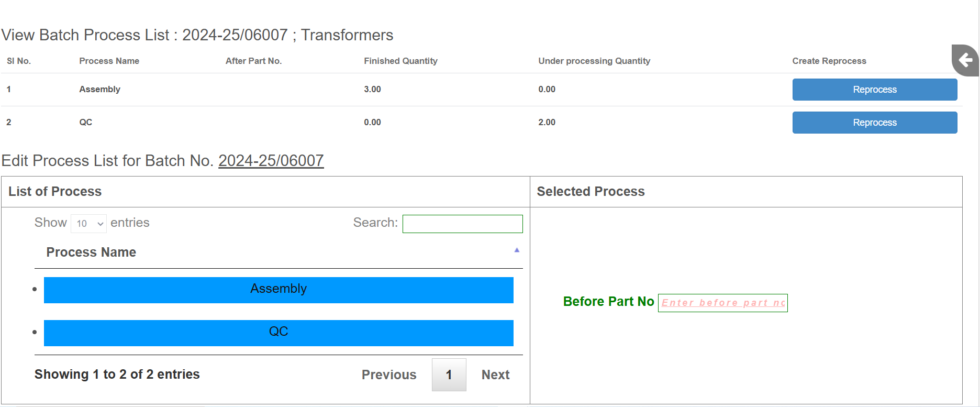Open the show entries dropdown
This screenshot has width=980, height=407.
(88, 223)
